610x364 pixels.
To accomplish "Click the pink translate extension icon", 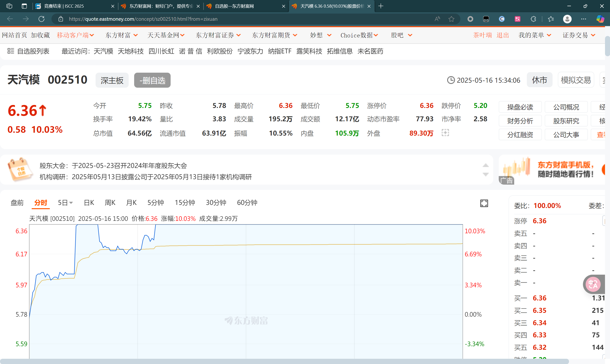I will tap(517, 19).
